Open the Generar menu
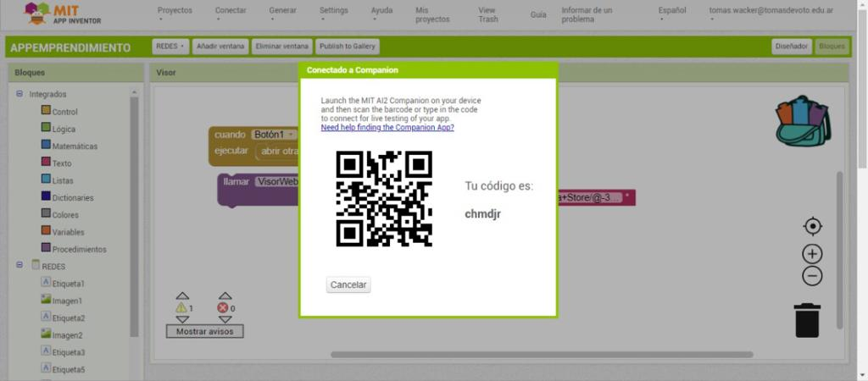Image resolution: width=868 pixels, height=381 pixels. (283, 14)
